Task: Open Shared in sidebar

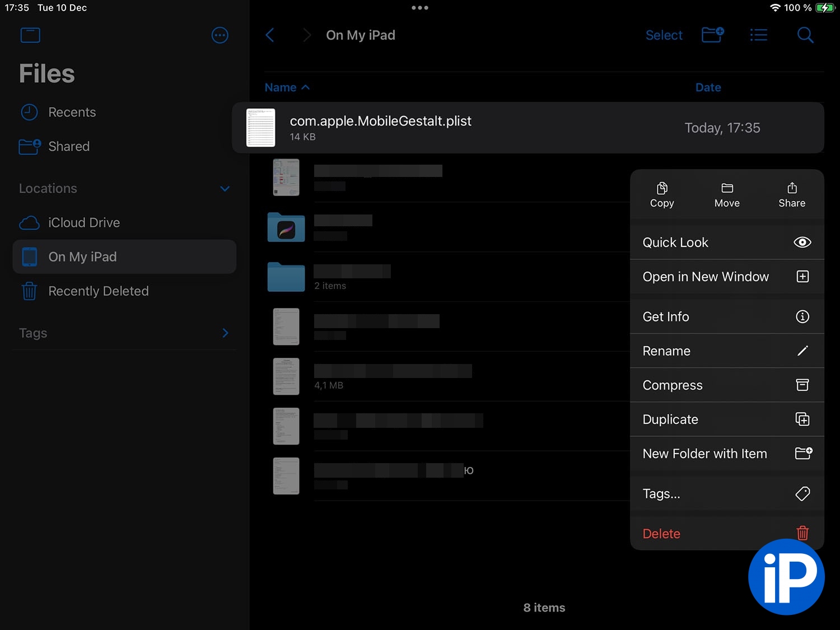Action: (124, 146)
